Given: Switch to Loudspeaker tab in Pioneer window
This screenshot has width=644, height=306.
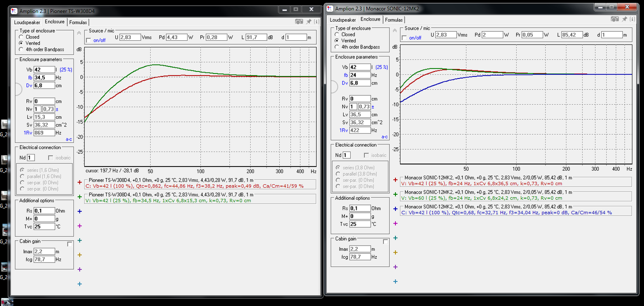Looking at the screenshot, I should click(x=28, y=22).
